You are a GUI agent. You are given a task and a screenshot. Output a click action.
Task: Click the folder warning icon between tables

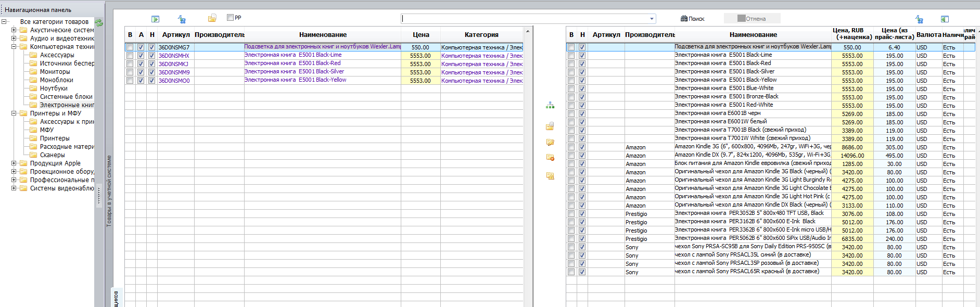coord(550,176)
